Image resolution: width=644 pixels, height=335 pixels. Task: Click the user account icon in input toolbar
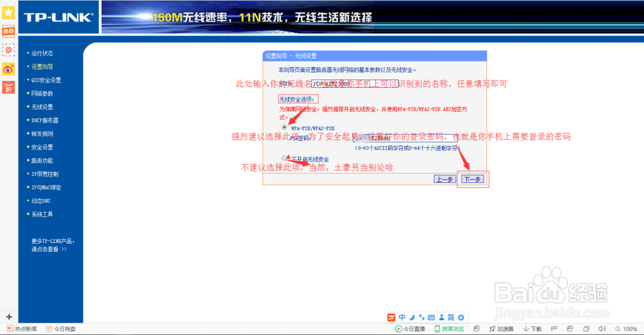coord(442,318)
